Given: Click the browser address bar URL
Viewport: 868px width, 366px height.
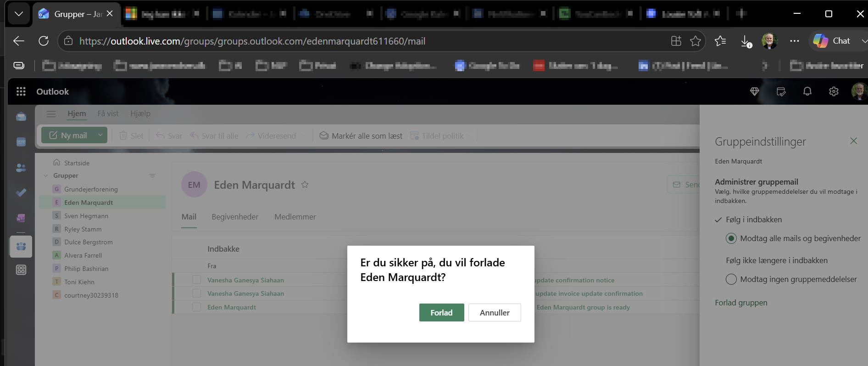Looking at the screenshot, I should click(252, 41).
